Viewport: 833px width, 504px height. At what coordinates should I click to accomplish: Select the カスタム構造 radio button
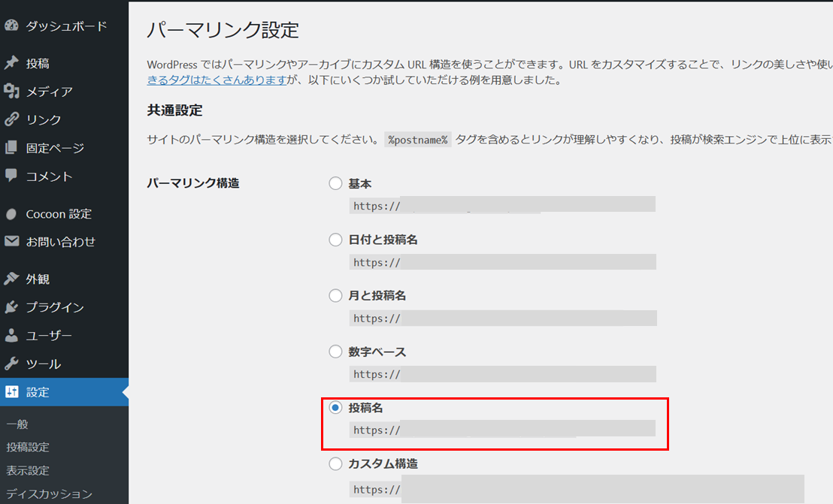pyautogui.click(x=335, y=463)
